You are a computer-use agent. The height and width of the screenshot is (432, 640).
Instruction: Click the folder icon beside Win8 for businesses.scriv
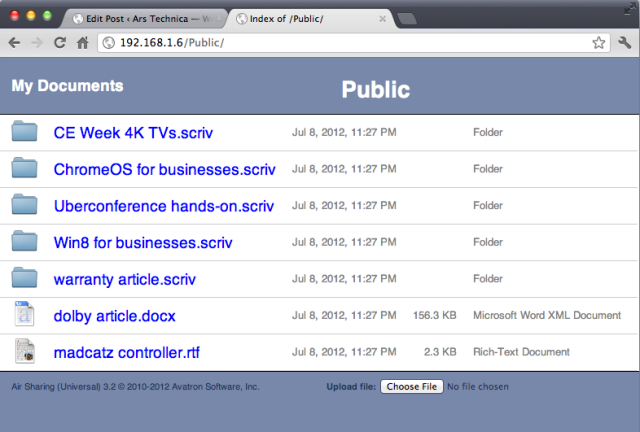24,241
